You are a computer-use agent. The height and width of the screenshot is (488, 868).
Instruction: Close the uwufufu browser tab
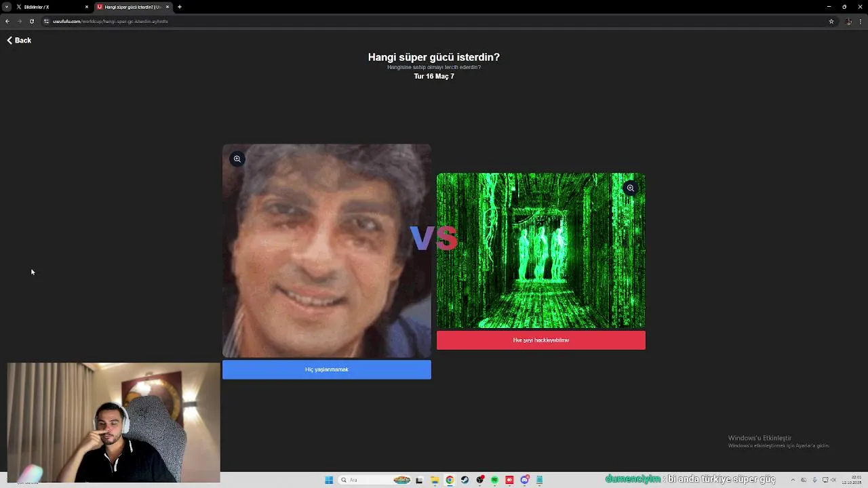pos(167,7)
